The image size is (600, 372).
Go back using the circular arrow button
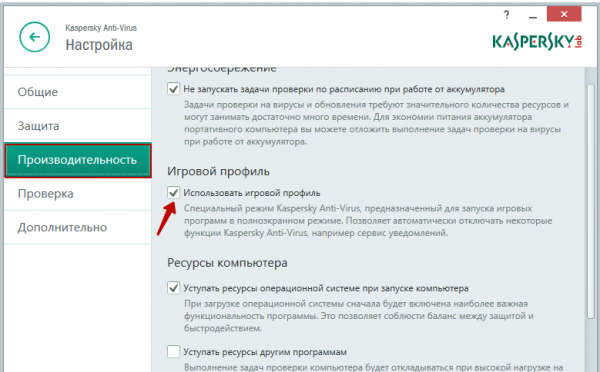tap(34, 37)
